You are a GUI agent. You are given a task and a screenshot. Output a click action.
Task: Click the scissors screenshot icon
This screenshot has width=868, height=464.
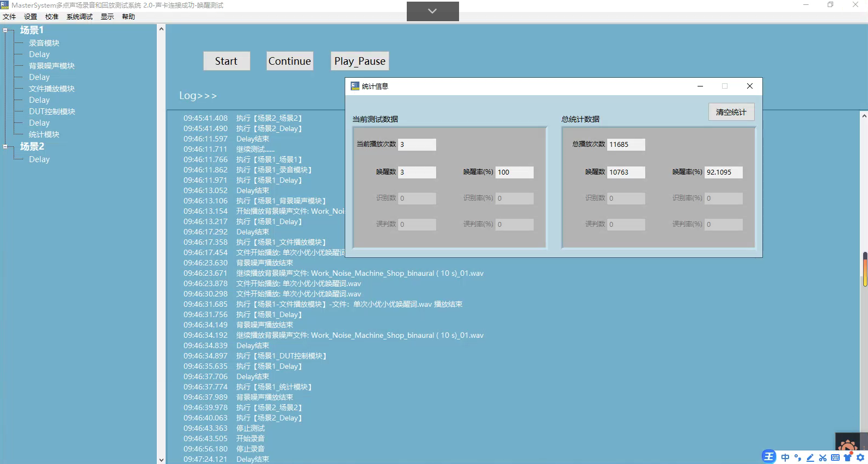823,457
